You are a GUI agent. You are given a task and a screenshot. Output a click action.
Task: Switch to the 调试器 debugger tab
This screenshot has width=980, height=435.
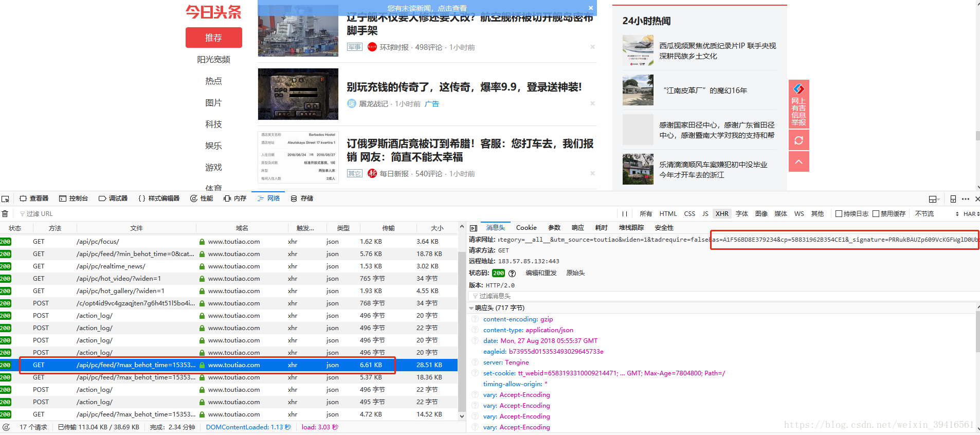click(113, 198)
